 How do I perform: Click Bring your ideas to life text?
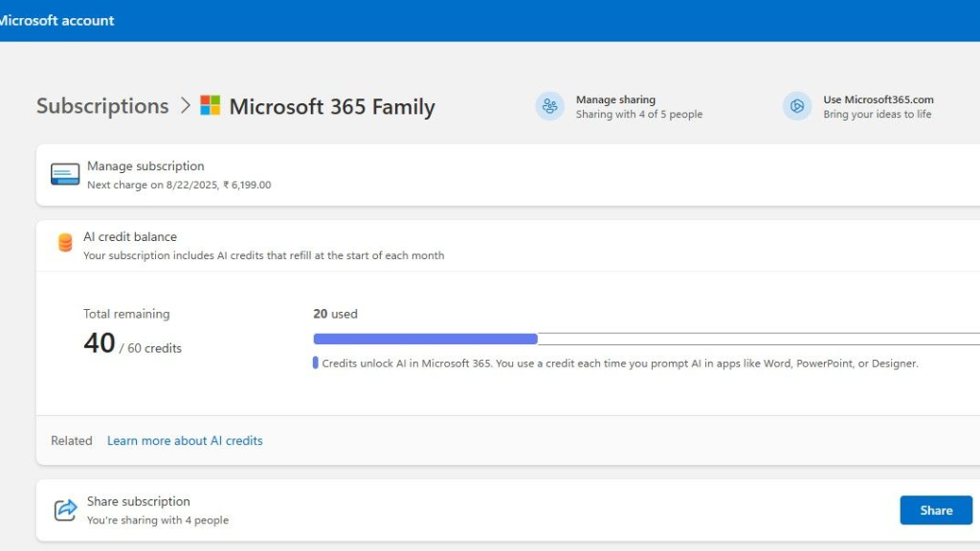877,115
